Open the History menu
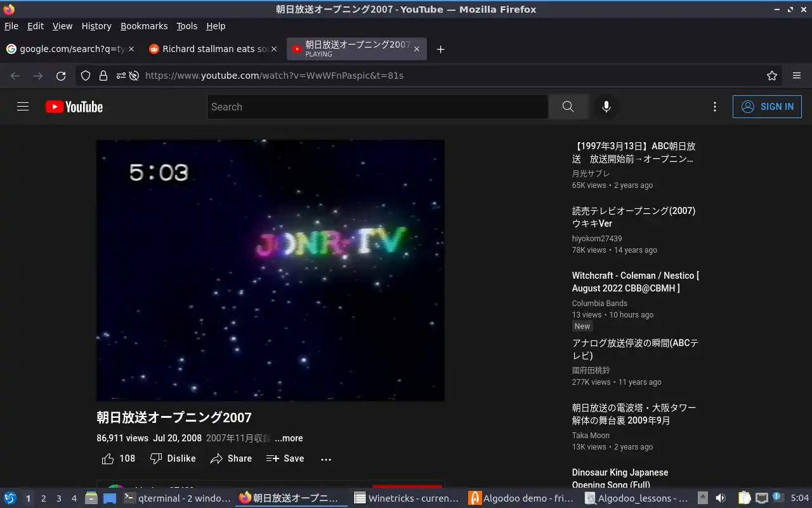This screenshot has width=812, height=508. (96, 26)
